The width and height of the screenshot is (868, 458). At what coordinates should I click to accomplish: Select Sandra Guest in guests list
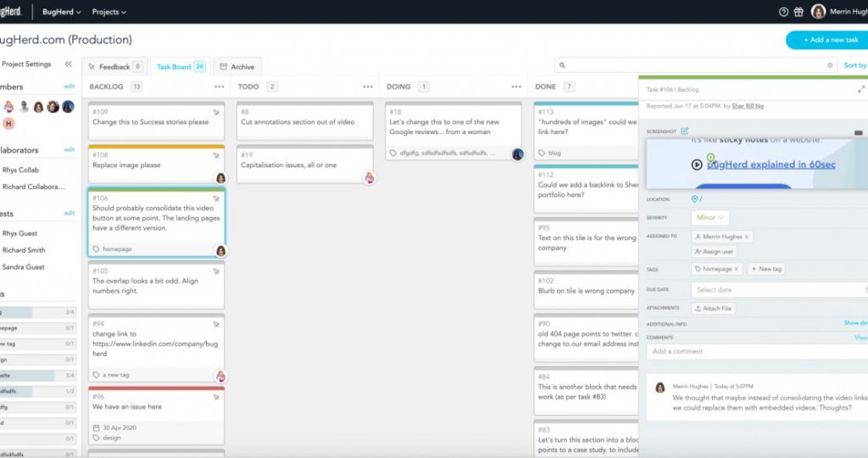click(23, 267)
